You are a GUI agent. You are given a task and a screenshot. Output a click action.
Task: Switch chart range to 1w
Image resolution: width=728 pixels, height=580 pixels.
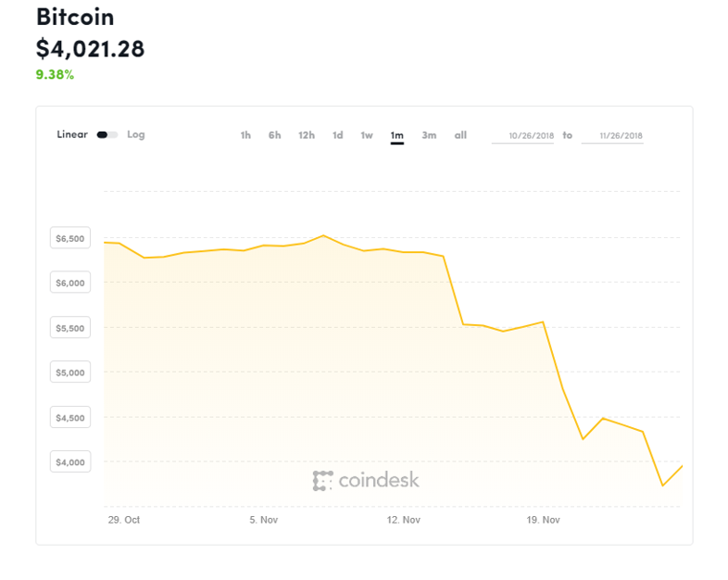pos(367,135)
